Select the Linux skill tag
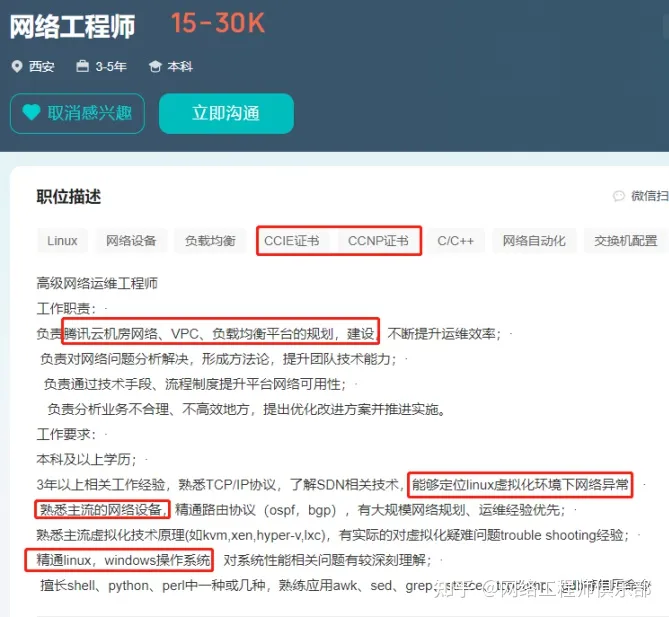Screen dimensions: 669x617 coord(62,241)
